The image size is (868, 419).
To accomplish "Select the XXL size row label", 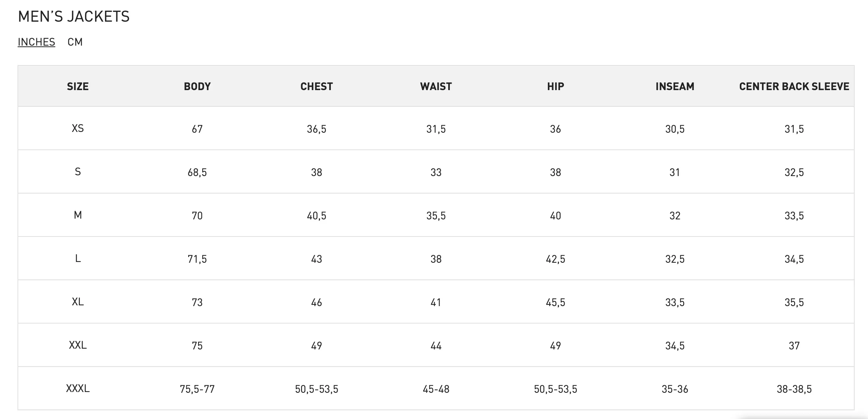I will click(78, 345).
